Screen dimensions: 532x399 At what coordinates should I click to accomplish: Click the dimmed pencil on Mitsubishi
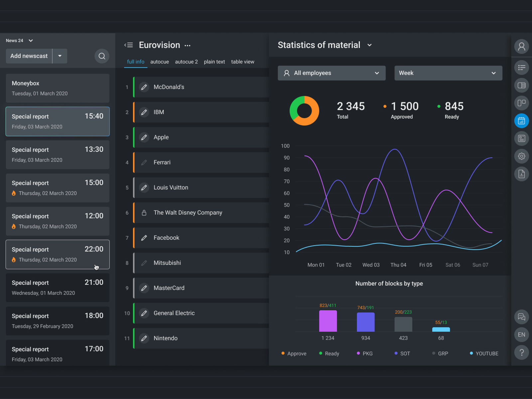pos(144,263)
